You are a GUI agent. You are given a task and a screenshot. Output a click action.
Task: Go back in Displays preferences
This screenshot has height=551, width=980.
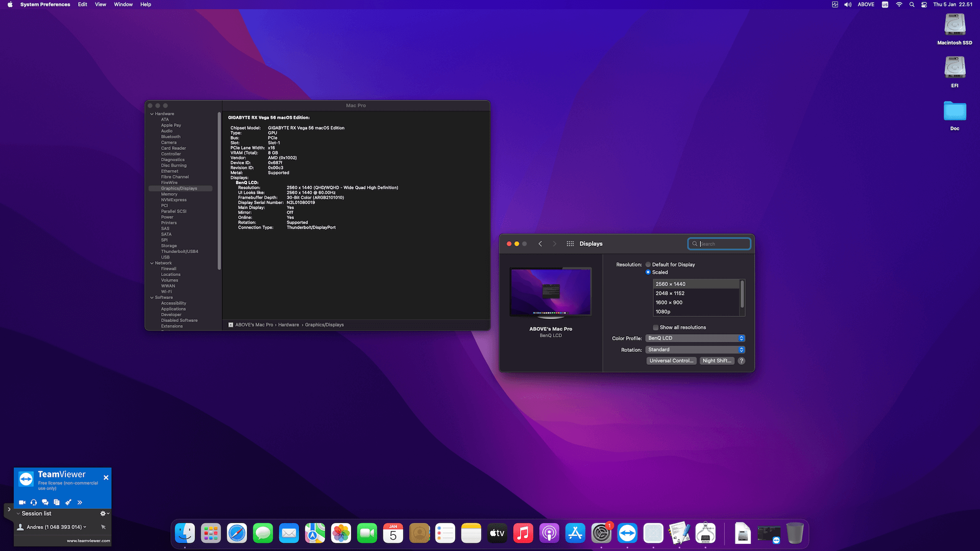540,244
